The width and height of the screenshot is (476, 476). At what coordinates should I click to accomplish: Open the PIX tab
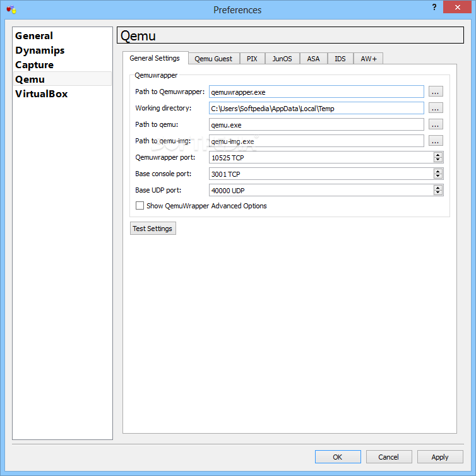click(x=252, y=59)
